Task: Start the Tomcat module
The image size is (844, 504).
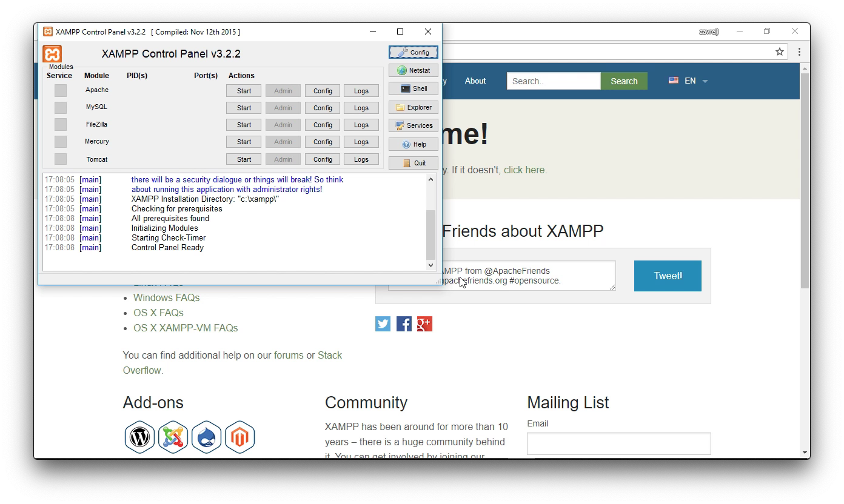Action: (244, 159)
